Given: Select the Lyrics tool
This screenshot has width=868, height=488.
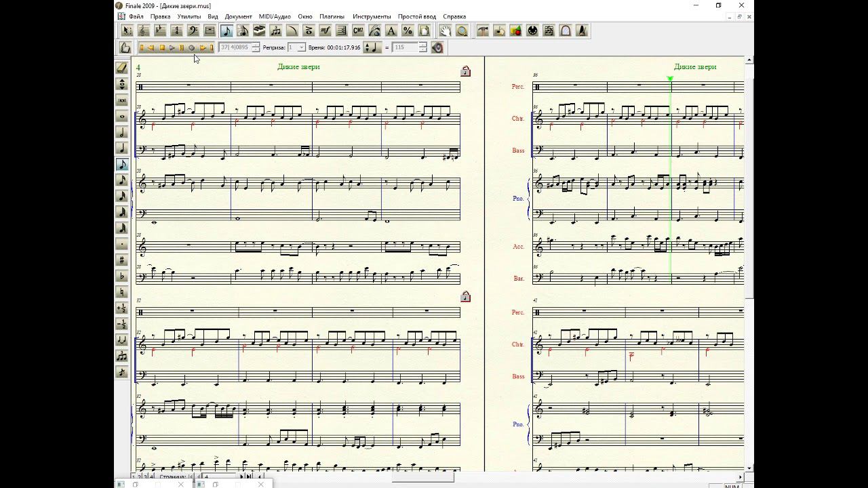Looking at the screenshot, I should pos(375,30).
